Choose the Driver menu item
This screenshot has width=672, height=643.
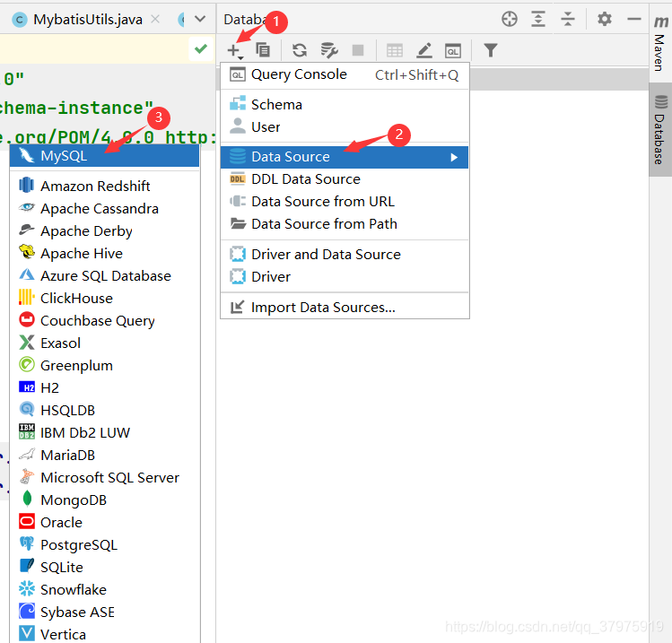click(x=345, y=277)
